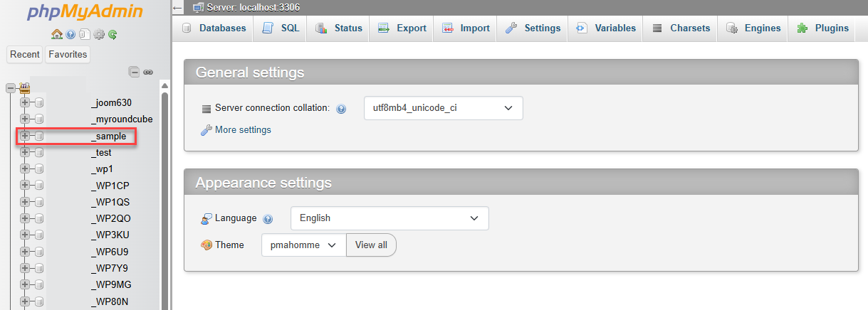Open the Language dropdown set to English
The height and width of the screenshot is (310, 868).
click(x=389, y=218)
